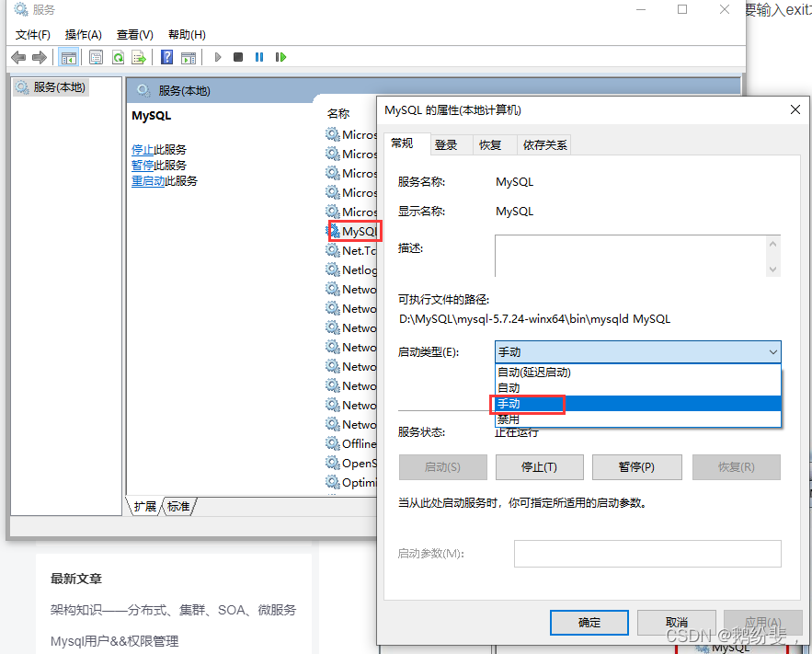Click the 停止 this service link

tap(143, 150)
